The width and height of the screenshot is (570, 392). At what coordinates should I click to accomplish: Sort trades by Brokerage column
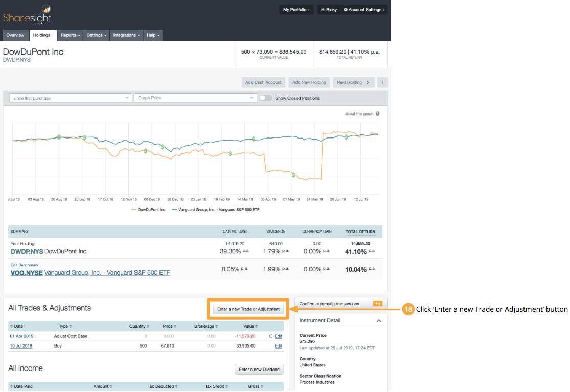(206, 326)
